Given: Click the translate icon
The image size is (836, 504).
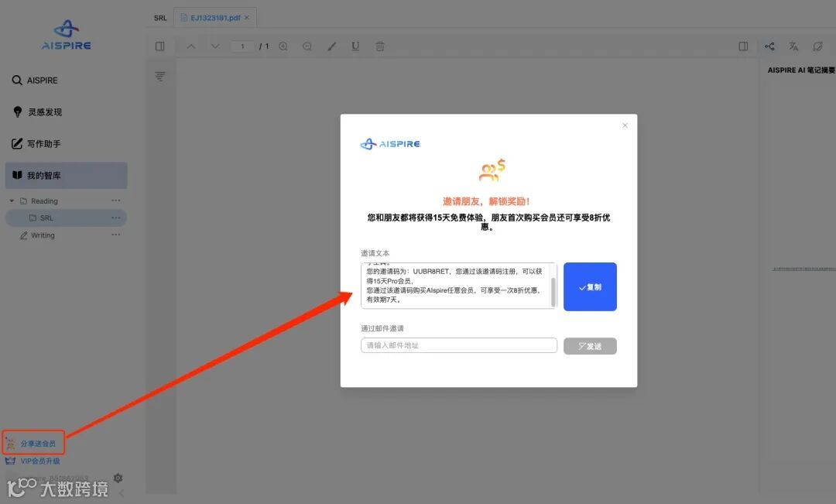Looking at the screenshot, I should [793, 46].
